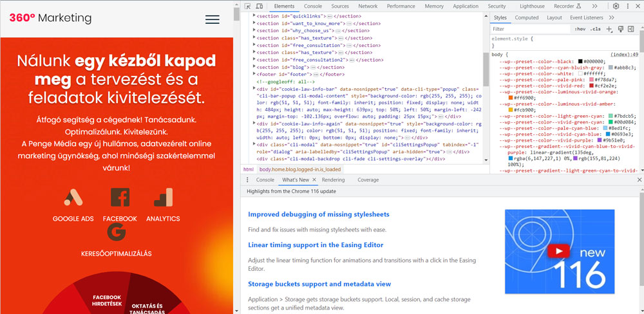The height and width of the screenshot is (314, 644).
Task: Open the Security tab
Action: point(497,6)
